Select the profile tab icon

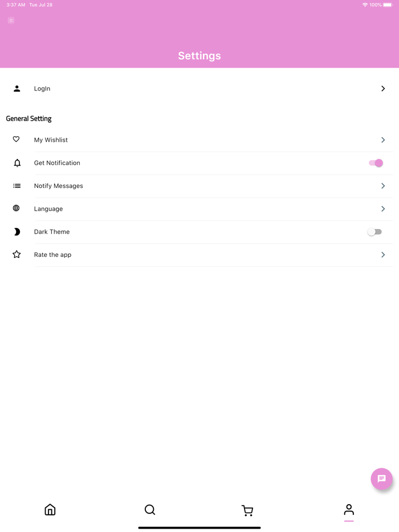(x=349, y=510)
